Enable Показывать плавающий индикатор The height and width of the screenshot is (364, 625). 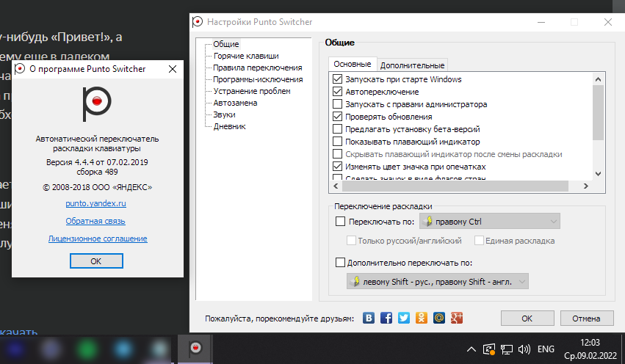(x=337, y=142)
